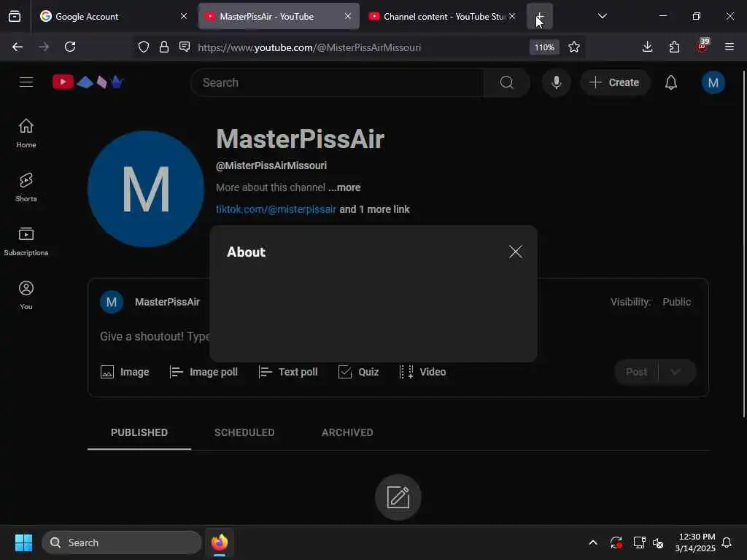Open site permissions icon in address bar
This screenshot has width=747, height=560.
pos(185,47)
